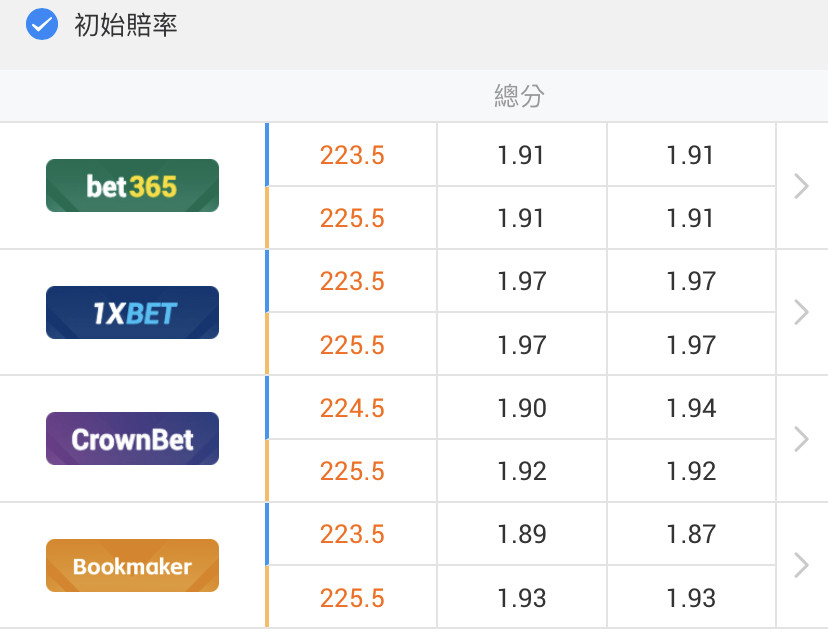Select CrownBet's 224.5 total line
The height and width of the screenshot is (641, 828).
[352, 408]
